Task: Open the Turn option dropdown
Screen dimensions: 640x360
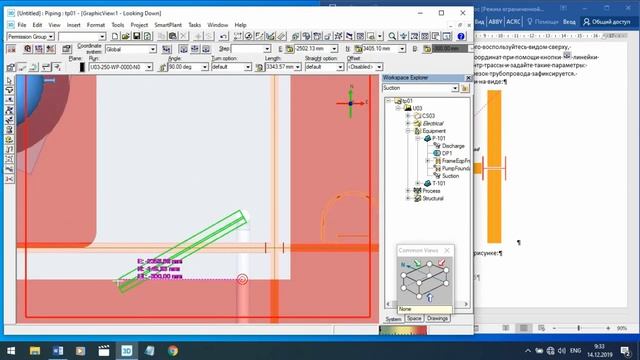Action: click(248, 67)
